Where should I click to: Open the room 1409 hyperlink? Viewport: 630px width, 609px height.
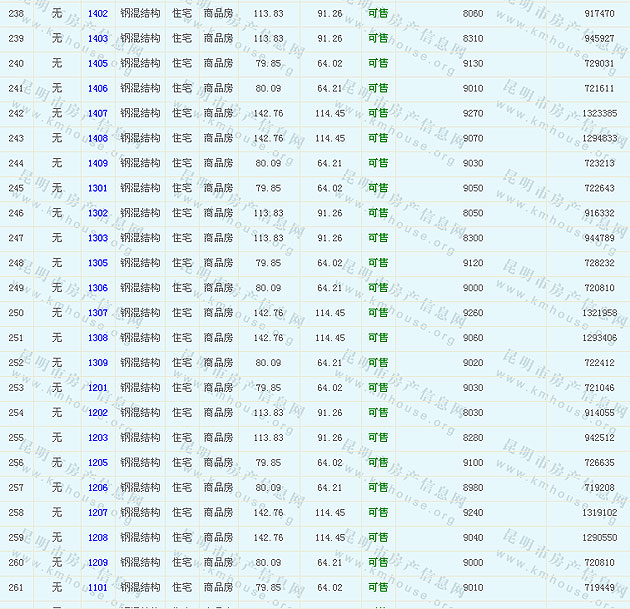(97, 164)
